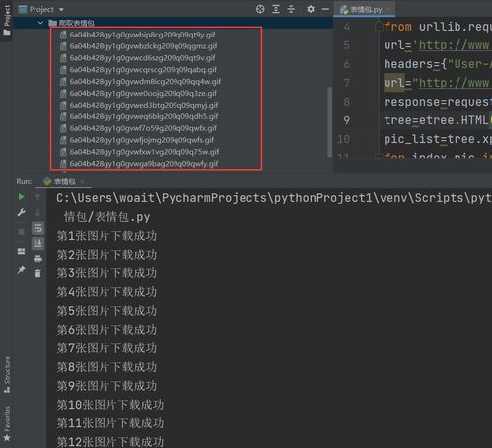Image resolution: width=492 pixels, height=448 pixels.
Task: Click the up arrow in Run console toolbar
Action: pyautogui.click(x=37, y=197)
